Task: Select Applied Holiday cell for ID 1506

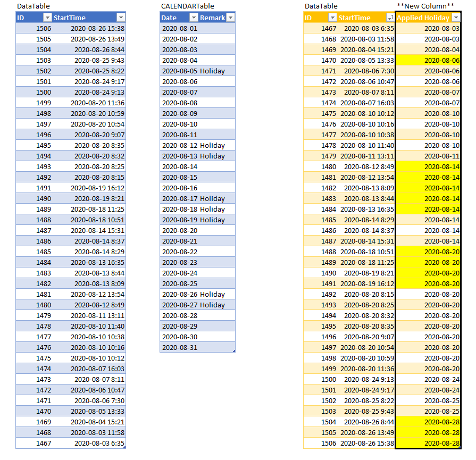Action: (x=428, y=443)
